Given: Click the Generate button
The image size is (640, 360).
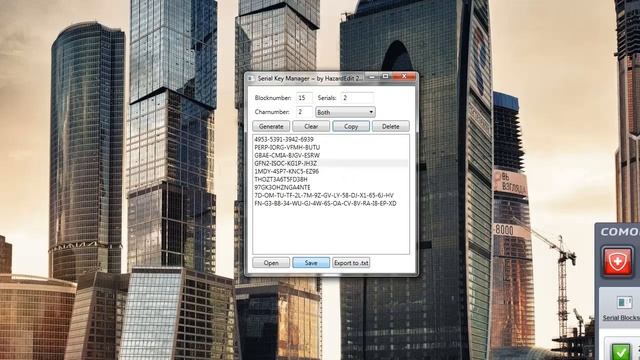Looking at the screenshot, I should [271, 127].
